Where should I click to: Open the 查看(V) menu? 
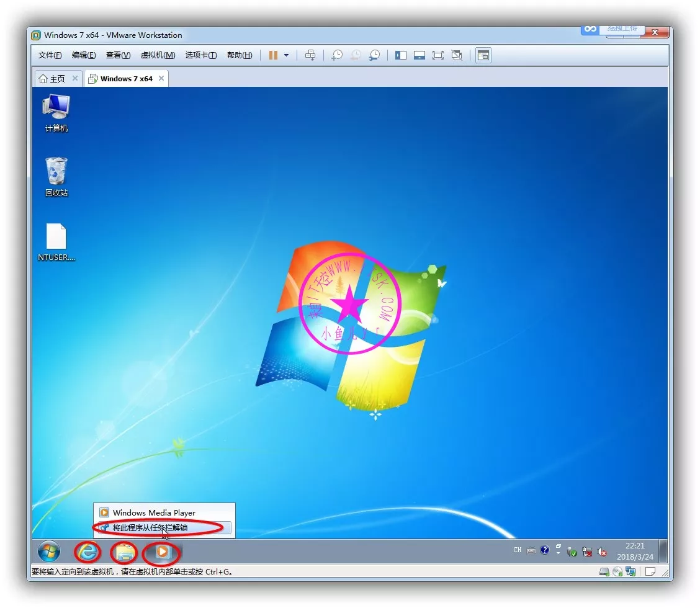click(118, 55)
